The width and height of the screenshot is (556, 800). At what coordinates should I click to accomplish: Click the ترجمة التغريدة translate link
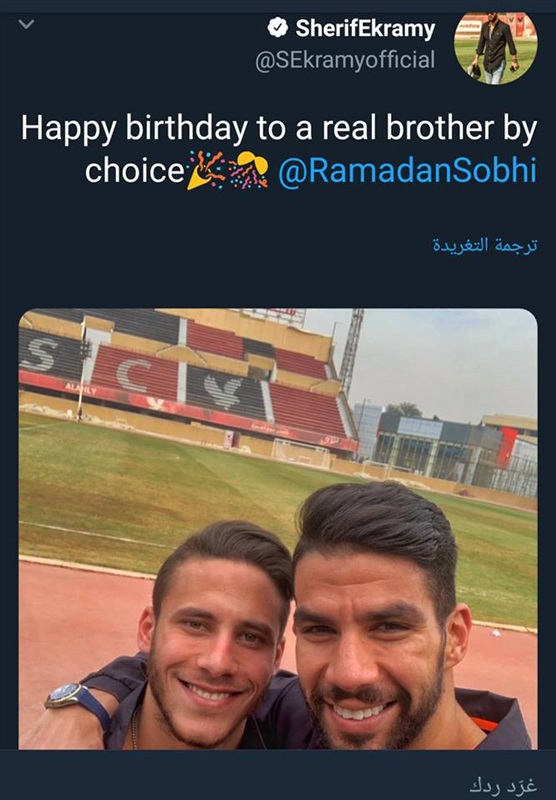coord(485,245)
